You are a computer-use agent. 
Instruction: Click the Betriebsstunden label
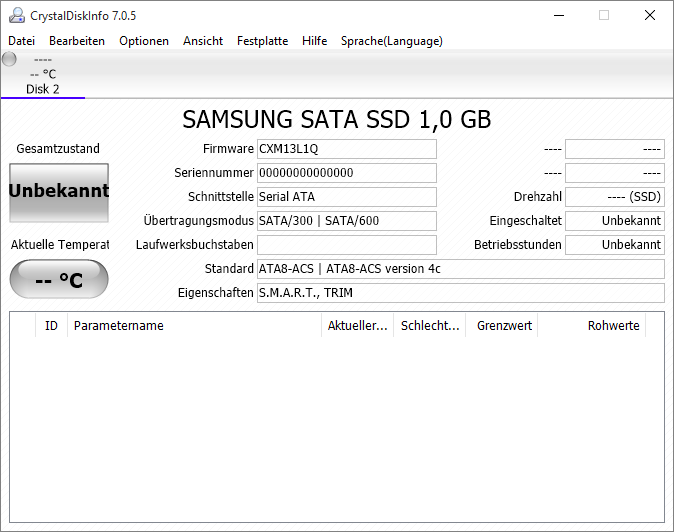(x=518, y=245)
